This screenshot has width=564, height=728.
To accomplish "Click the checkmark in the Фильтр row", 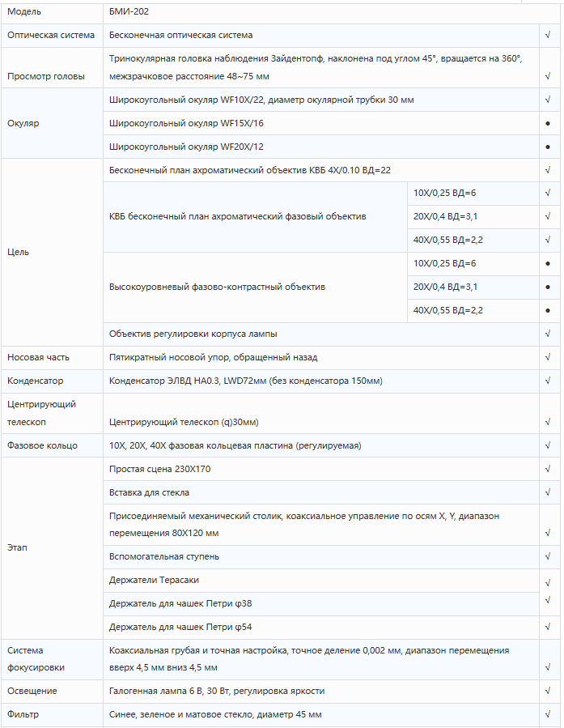I will [x=549, y=715].
